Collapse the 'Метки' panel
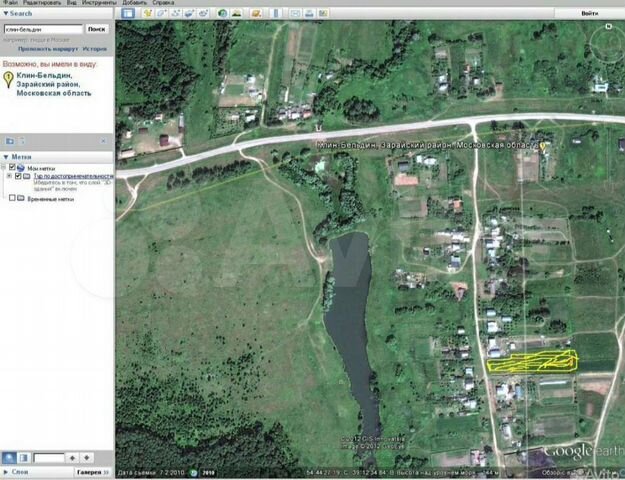Screen dimensions: 625x480 (x=5, y=157)
